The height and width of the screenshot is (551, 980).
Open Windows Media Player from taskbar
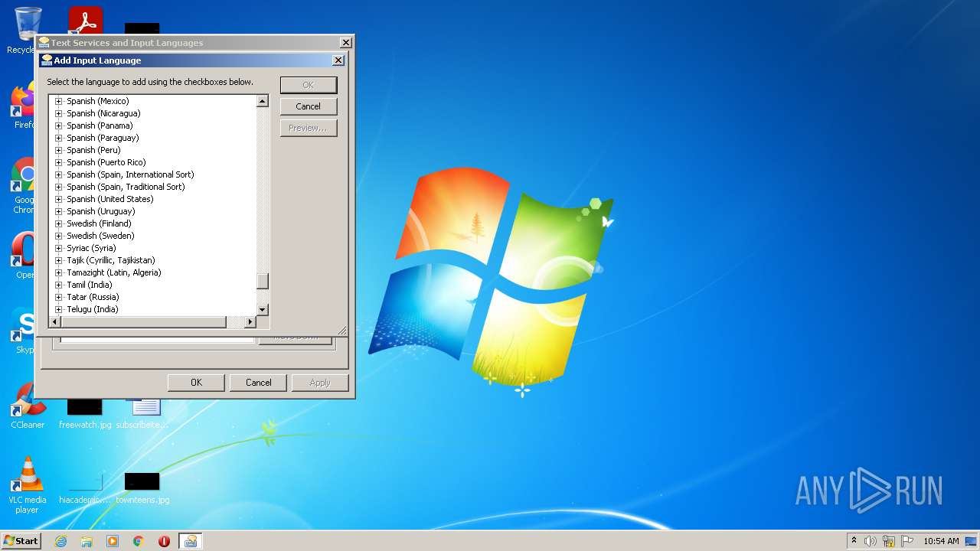pyautogui.click(x=113, y=541)
